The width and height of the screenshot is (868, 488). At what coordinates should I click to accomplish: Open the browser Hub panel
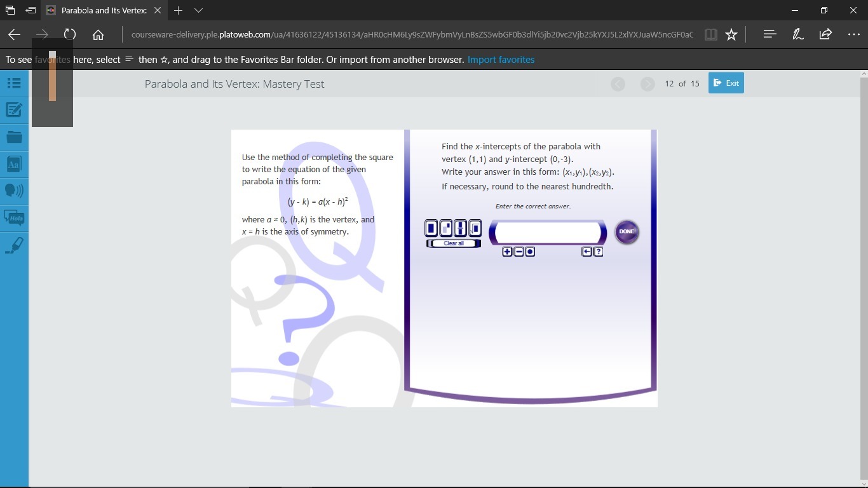[x=770, y=34]
